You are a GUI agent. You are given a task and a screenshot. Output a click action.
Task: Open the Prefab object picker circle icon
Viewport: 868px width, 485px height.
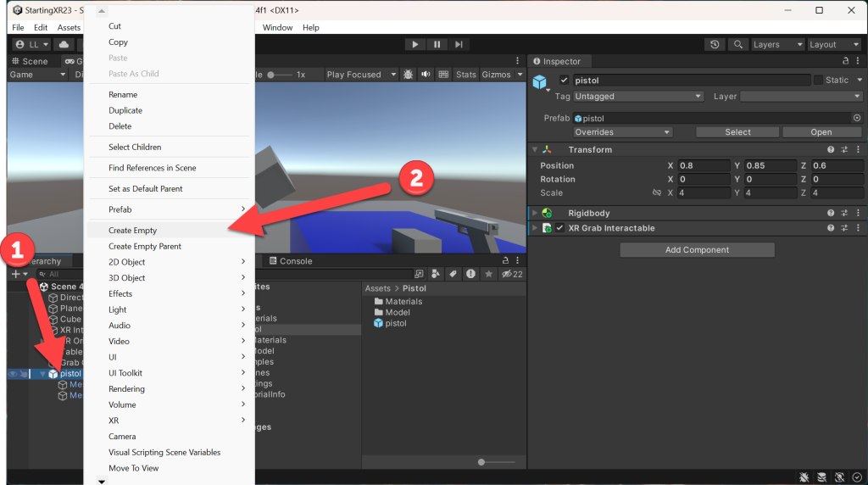pos(857,118)
